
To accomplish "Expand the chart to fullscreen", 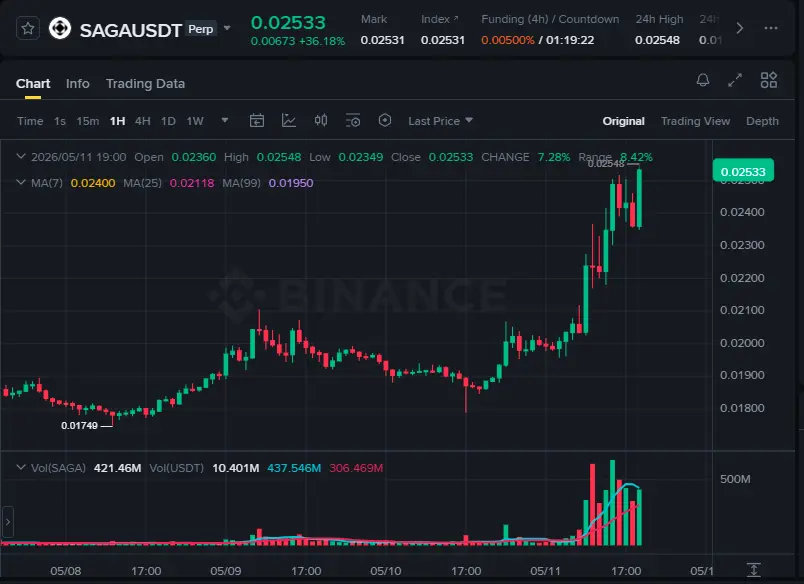I will (x=735, y=80).
